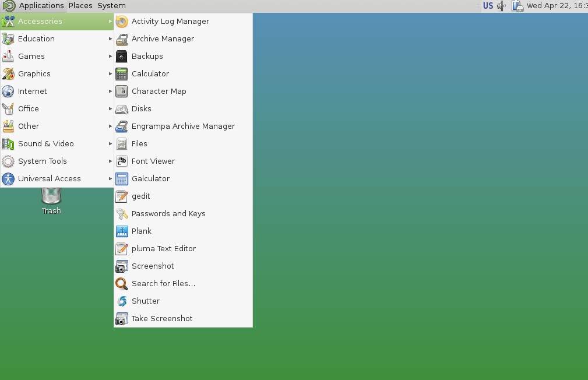Click the Graphics palette icon
The image size is (588, 380).
pyautogui.click(x=8, y=74)
